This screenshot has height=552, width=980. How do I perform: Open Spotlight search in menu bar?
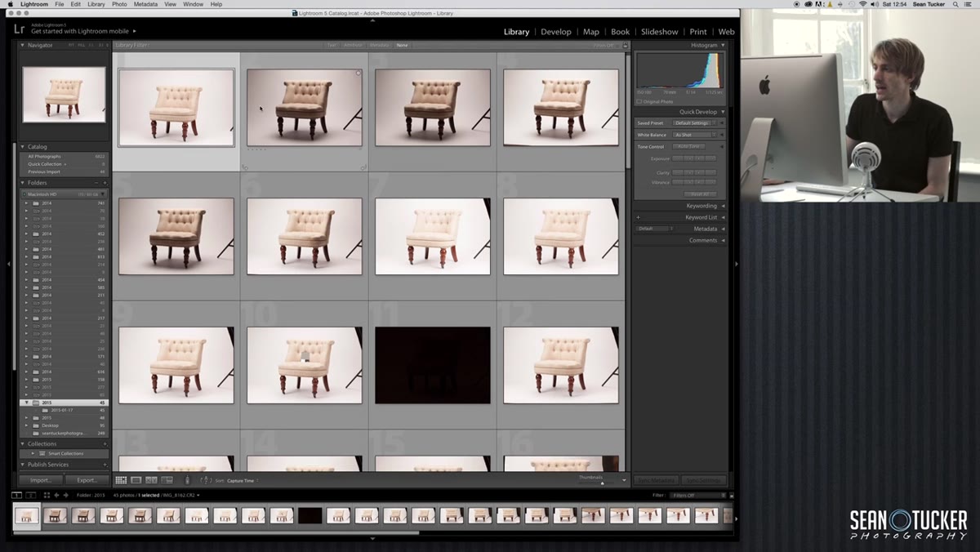point(956,4)
